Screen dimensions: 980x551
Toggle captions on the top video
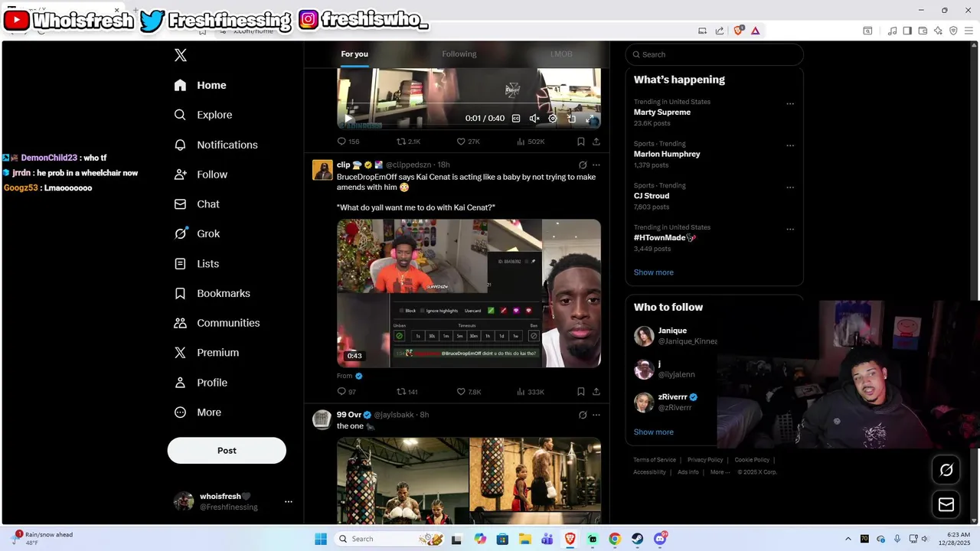tap(516, 119)
